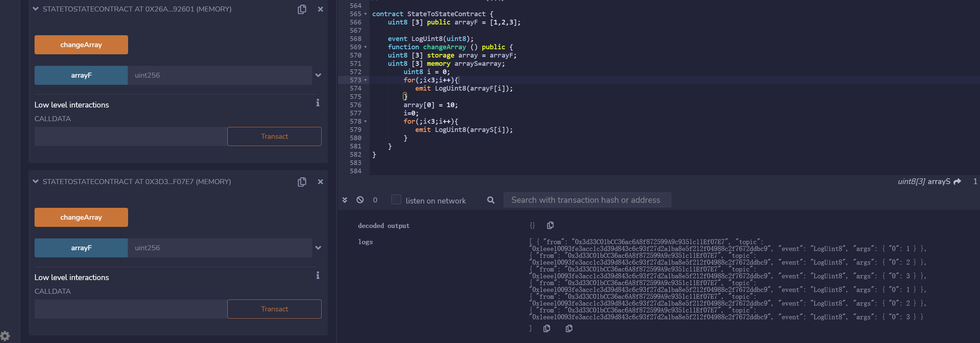Expand arrayF parameters for 0X26A...92601 contract

pyautogui.click(x=318, y=75)
